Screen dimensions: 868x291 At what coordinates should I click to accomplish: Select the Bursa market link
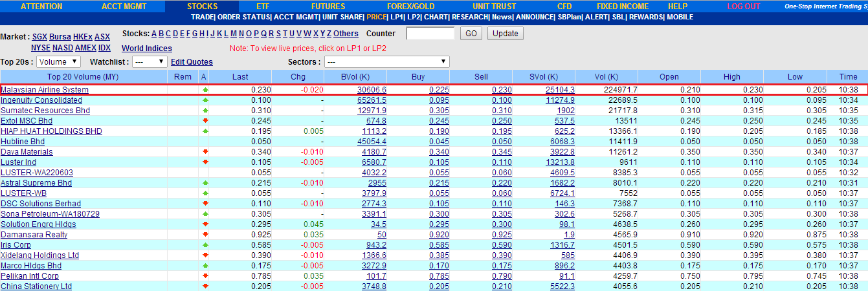(60, 37)
